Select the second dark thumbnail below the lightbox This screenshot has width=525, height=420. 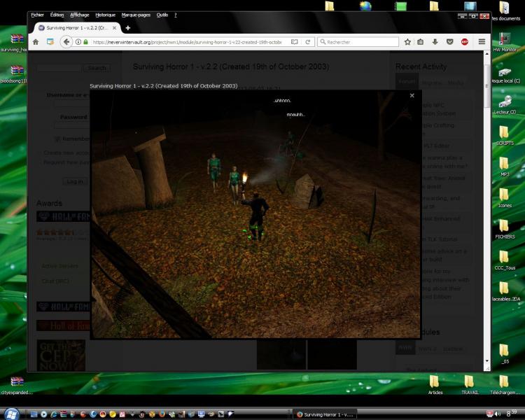pos(332,354)
